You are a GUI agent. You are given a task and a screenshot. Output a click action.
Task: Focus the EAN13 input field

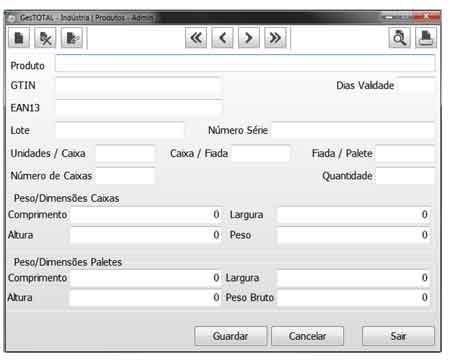click(138, 108)
